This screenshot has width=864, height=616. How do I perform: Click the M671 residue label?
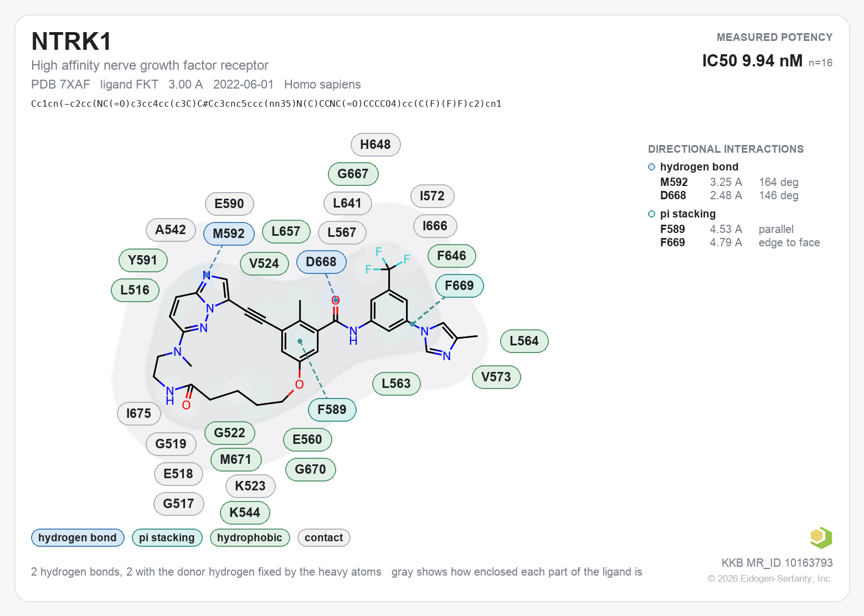[236, 459]
